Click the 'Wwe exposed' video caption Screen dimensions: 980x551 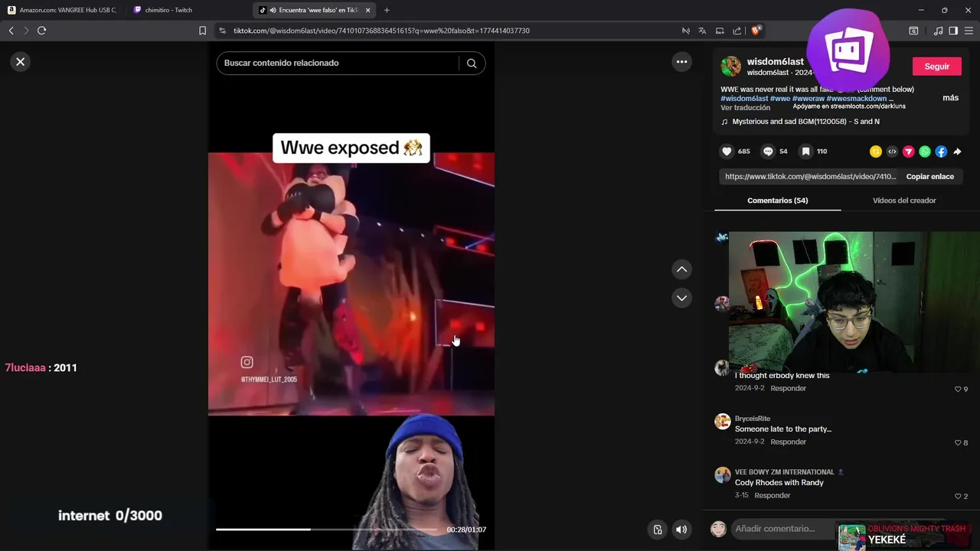351,148
